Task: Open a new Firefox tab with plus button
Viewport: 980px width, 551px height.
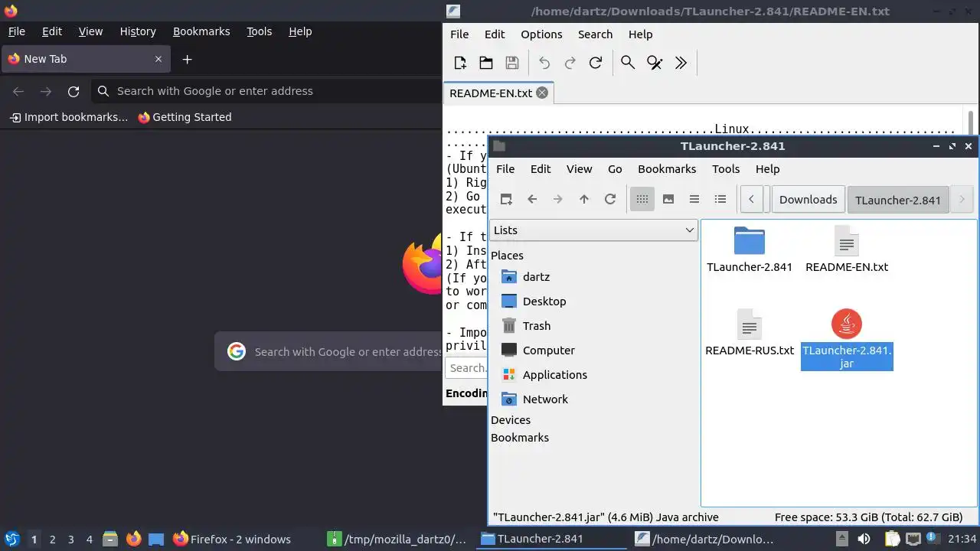Action: (187, 59)
